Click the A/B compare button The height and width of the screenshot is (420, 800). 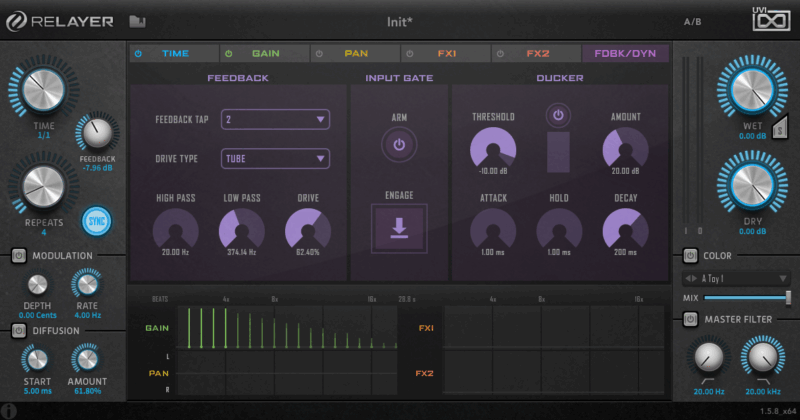tap(692, 20)
